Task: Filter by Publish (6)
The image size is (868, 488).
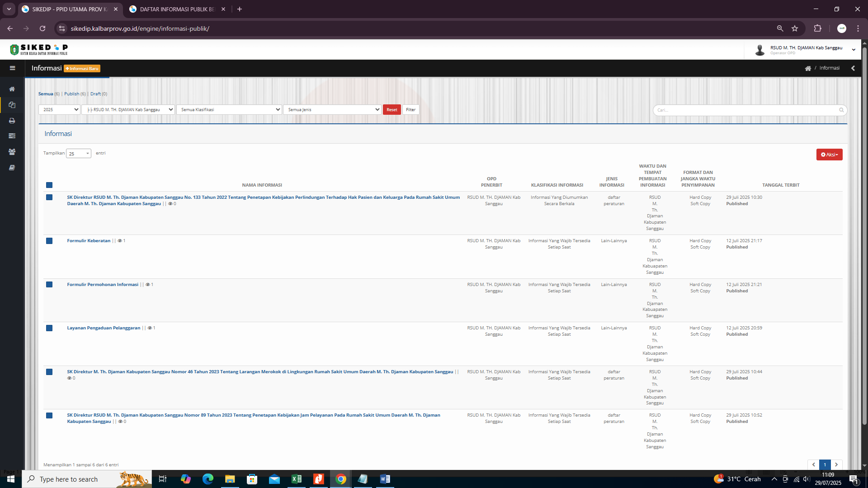Action: click(75, 94)
